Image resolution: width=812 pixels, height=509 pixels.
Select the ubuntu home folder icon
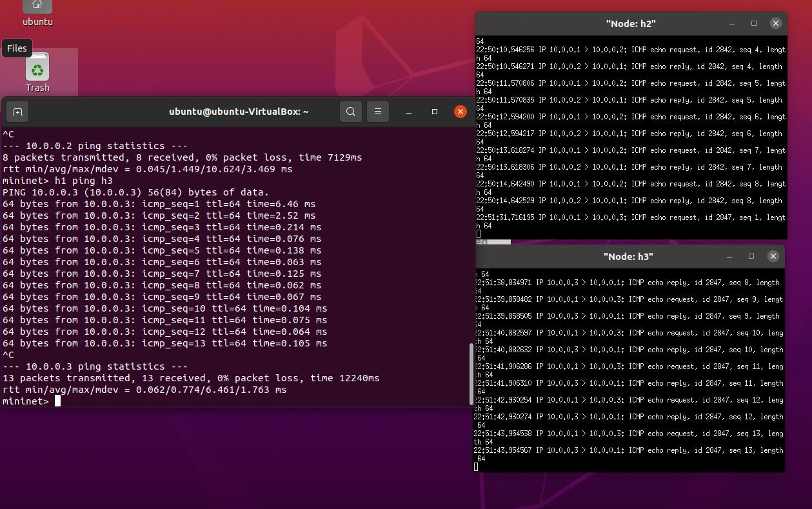tap(37, 13)
